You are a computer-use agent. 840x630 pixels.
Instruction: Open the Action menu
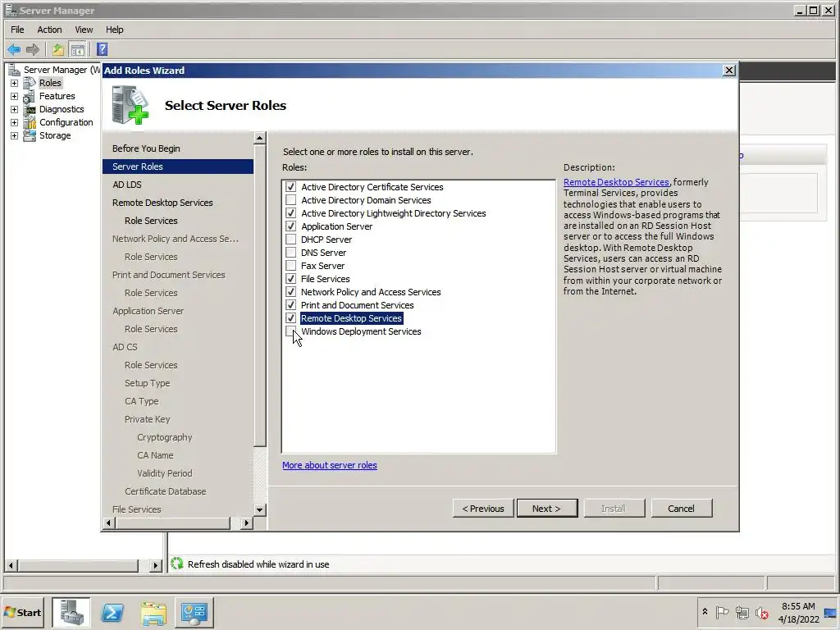click(49, 30)
